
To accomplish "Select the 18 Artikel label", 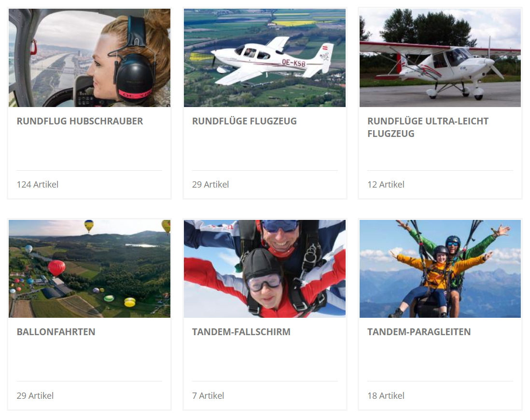I will pos(386,395).
